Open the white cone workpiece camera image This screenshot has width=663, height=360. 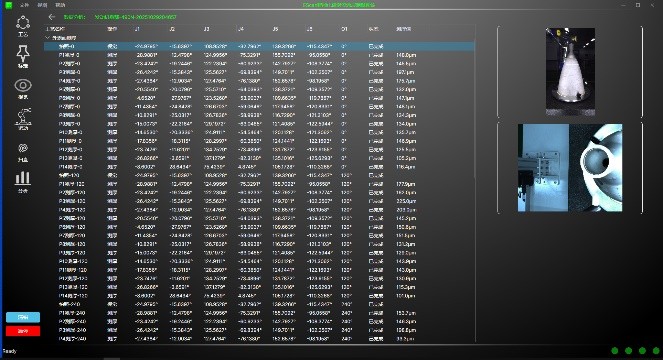pyautogui.click(x=570, y=71)
